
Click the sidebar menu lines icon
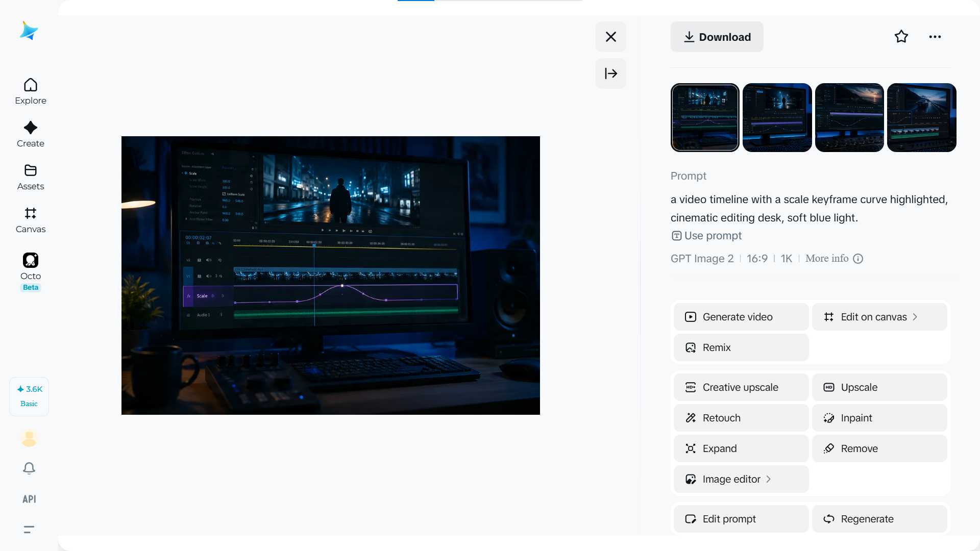[29, 530]
